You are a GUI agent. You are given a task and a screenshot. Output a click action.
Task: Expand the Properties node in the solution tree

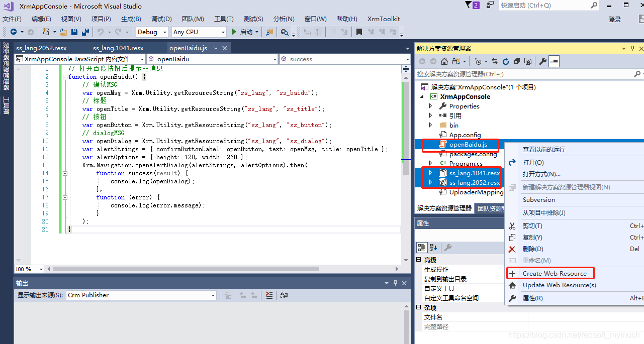tap(430, 106)
